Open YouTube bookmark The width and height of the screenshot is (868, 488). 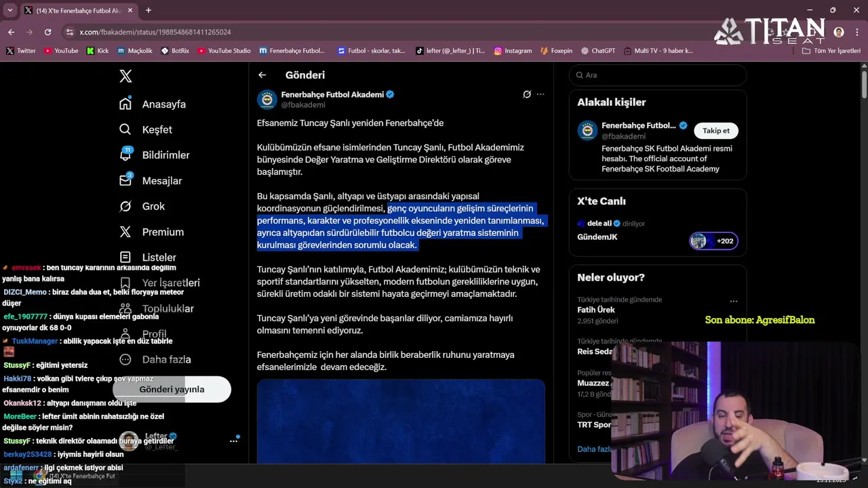click(61, 51)
